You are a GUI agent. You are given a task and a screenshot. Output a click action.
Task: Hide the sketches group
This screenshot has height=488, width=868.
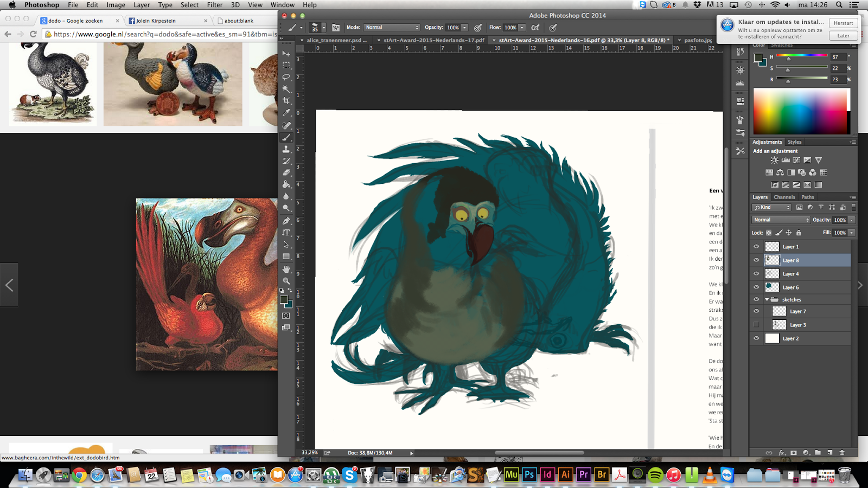(x=756, y=299)
